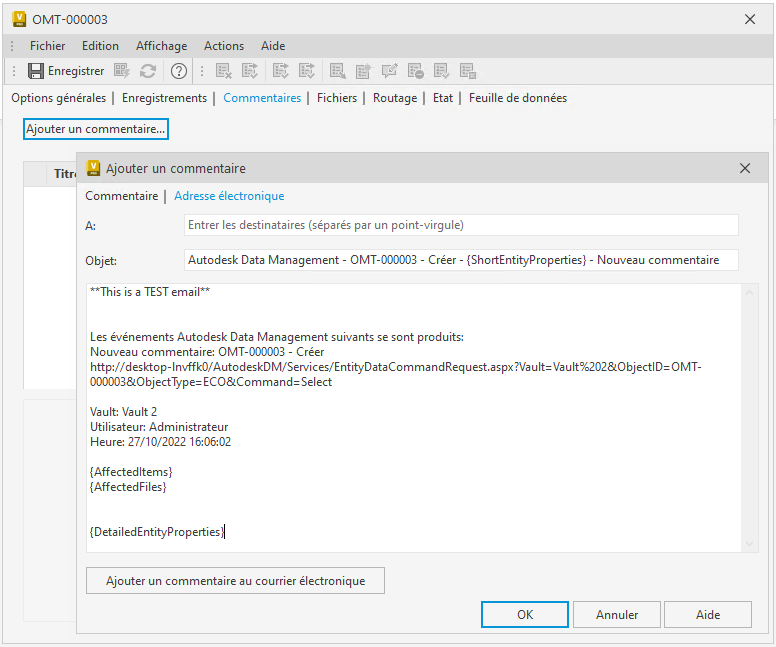
Task: Open the Edition menu
Action: coord(100,46)
